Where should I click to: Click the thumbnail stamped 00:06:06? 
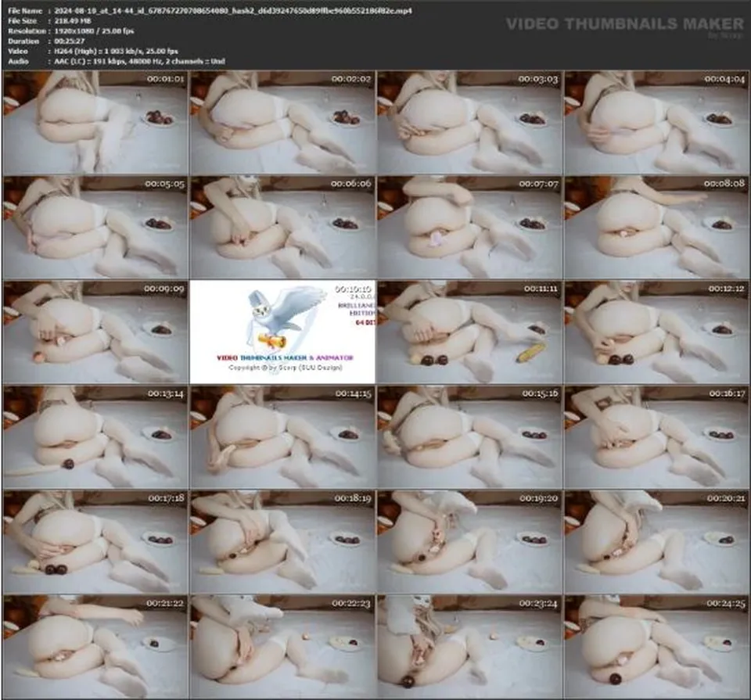click(282, 228)
